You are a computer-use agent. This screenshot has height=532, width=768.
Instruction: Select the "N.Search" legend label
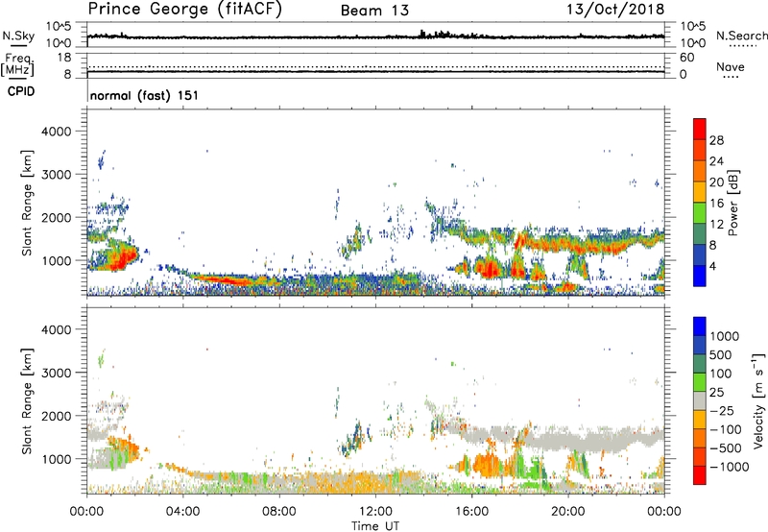[742, 36]
